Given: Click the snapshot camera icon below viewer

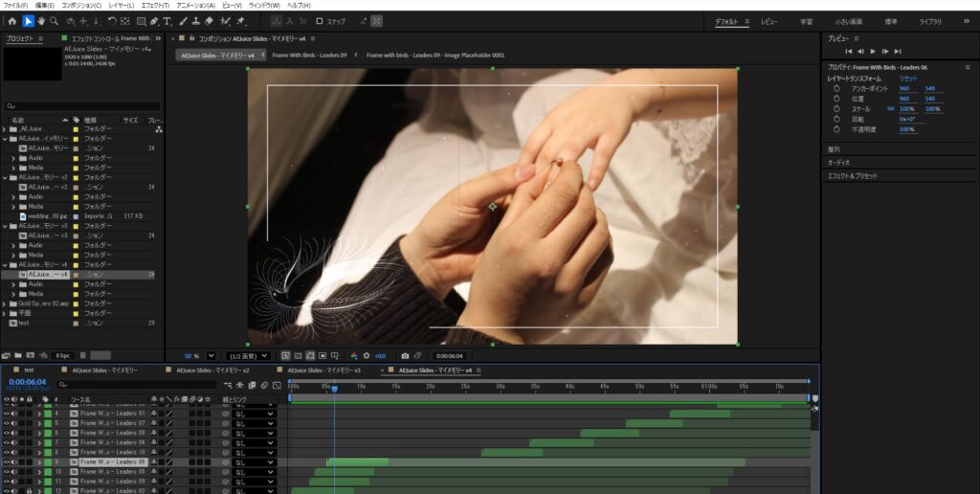Looking at the screenshot, I should point(406,356).
